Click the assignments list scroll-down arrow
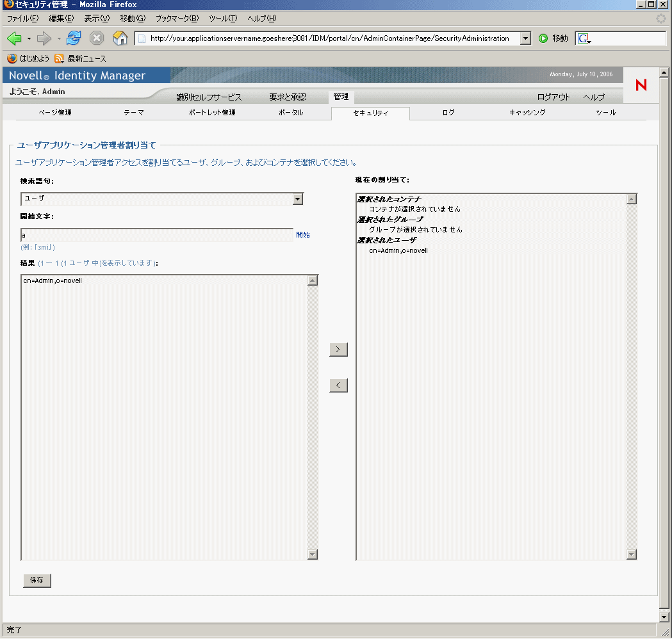Viewport: 672px width, 639px height. (x=632, y=554)
